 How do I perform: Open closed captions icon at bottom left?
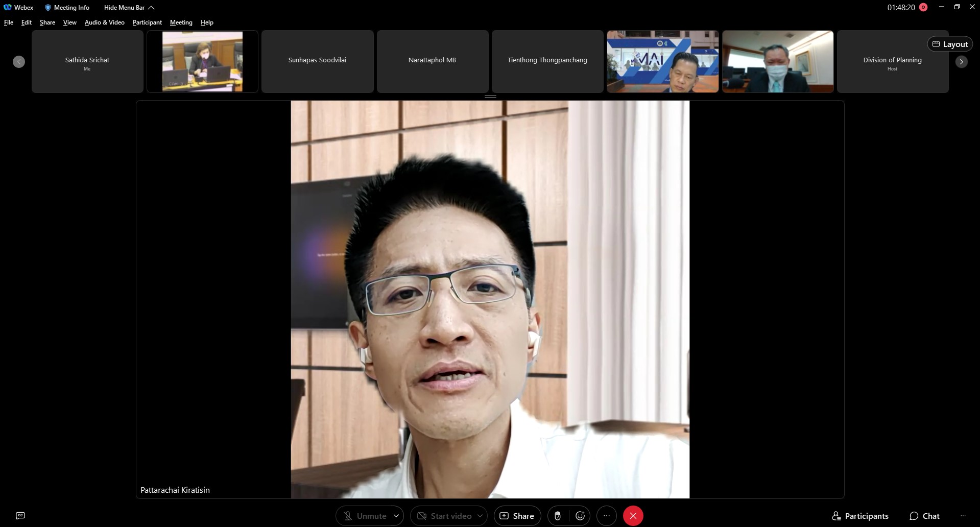(x=20, y=516)
